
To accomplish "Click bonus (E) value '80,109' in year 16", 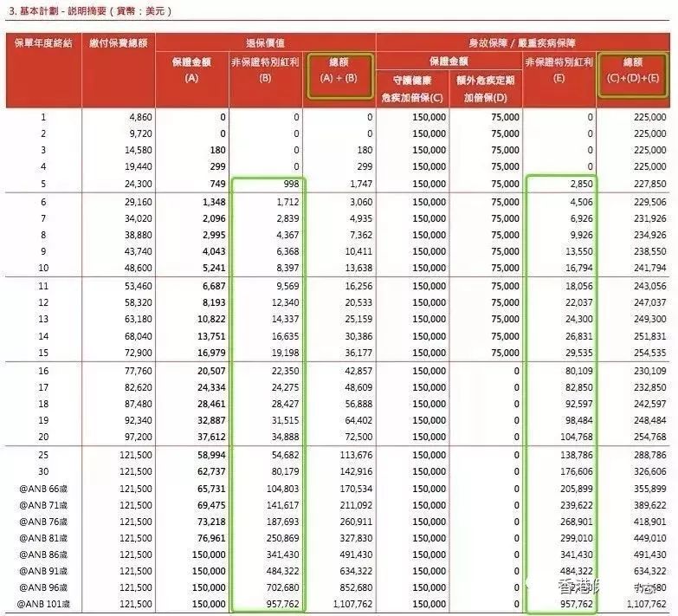I will (579, 371).
